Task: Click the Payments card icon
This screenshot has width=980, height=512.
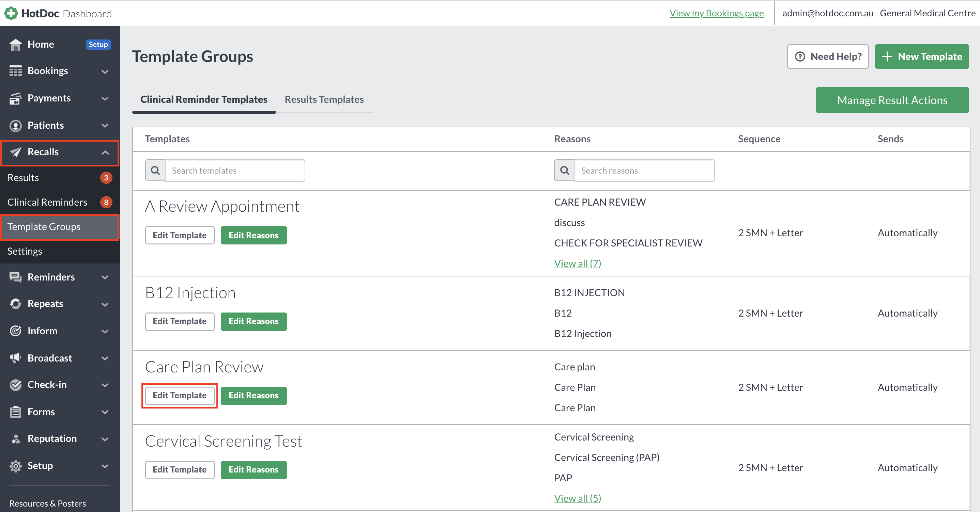Action: 16,98
